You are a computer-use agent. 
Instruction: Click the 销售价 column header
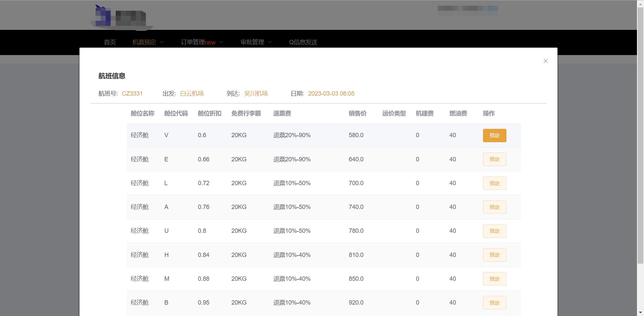coord(358,113)
